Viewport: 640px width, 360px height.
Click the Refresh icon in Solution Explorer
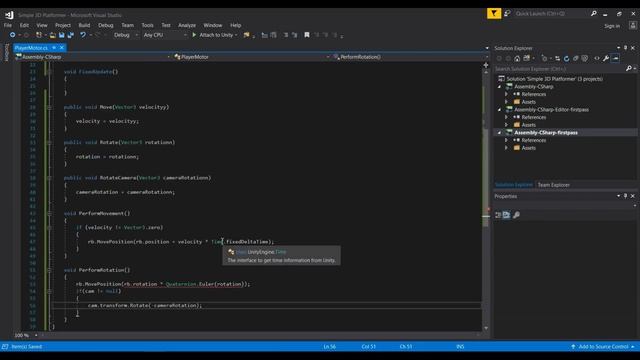(x=566, y=58)
